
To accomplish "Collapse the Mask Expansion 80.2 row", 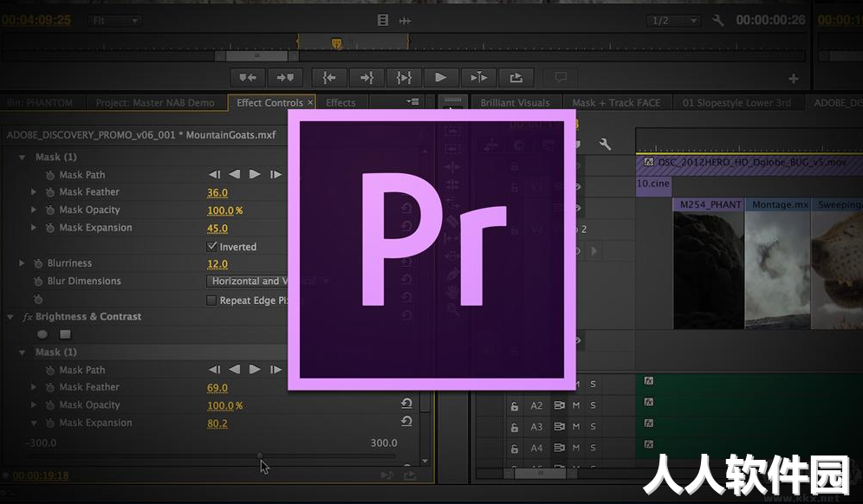I will (x=34, y=423).
